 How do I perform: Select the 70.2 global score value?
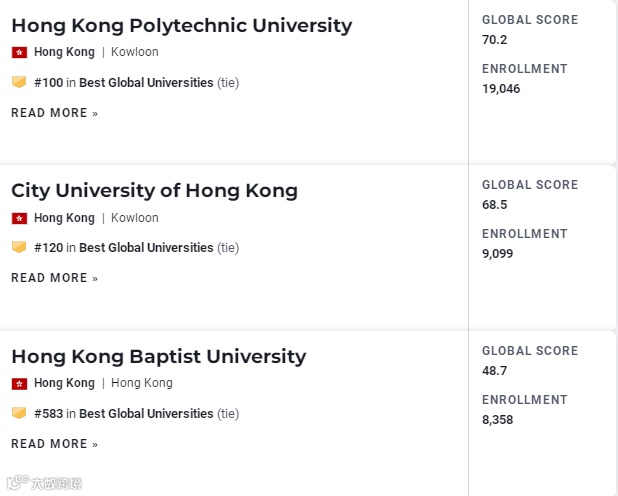[495, 40]
